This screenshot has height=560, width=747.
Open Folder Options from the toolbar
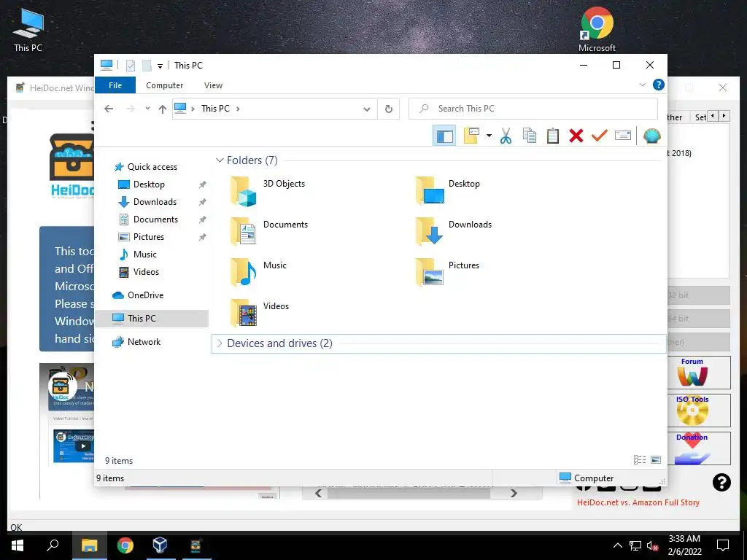pos(471,136)
